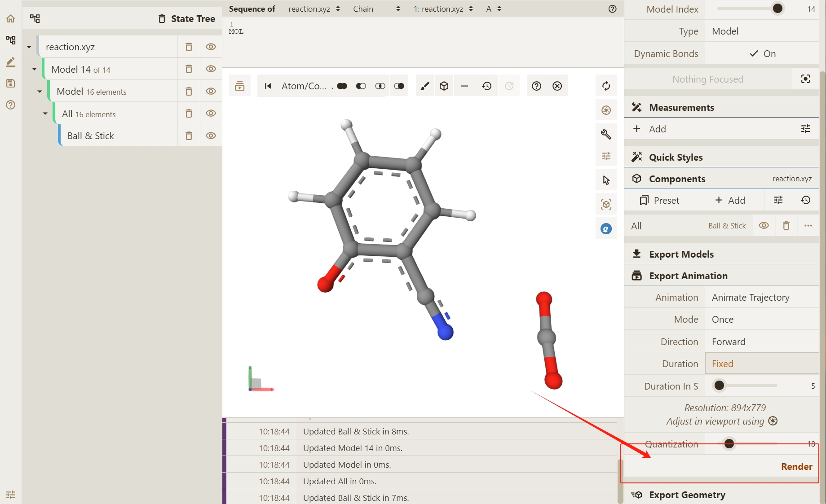Click the home icon in left sidebar

(10, 18)
